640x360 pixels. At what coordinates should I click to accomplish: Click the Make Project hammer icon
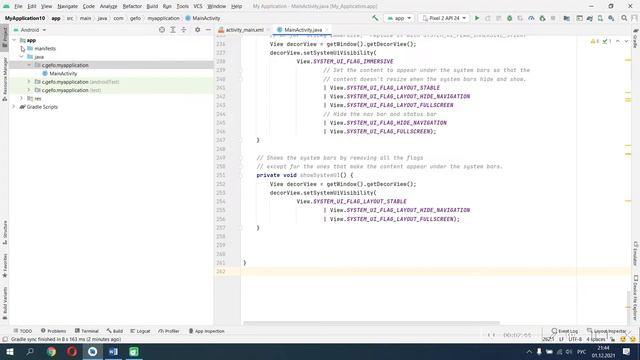coord(375,18)
